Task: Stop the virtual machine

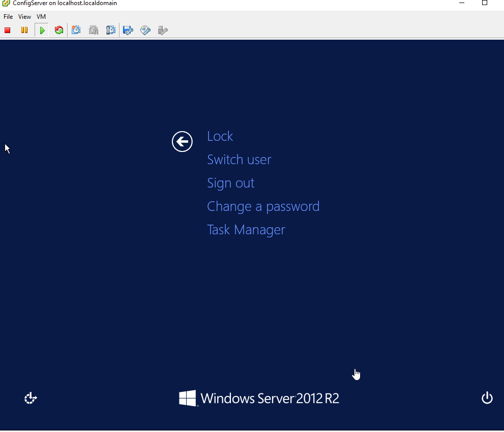Action: point(7,30)
